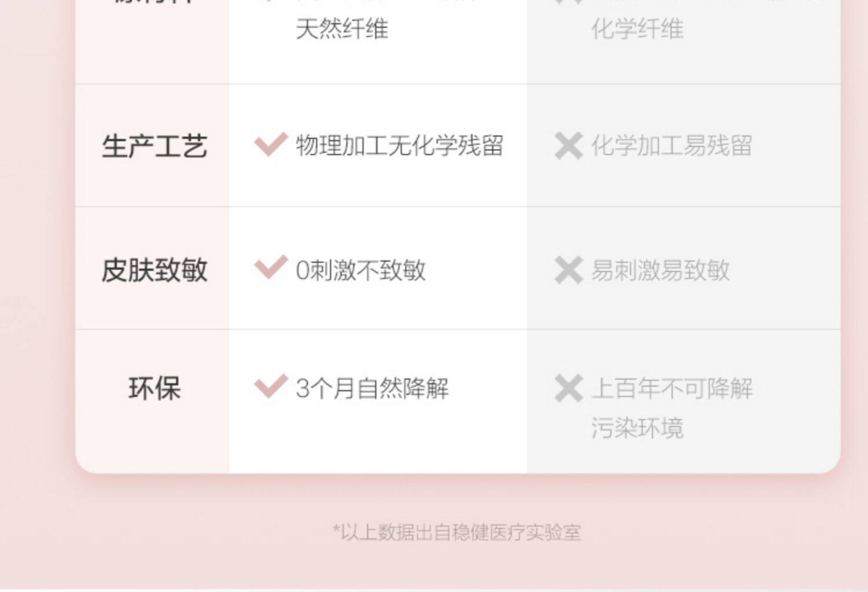Image resolution: width=868 pixels, height=592 pixels.
Task: Click the 易刺激易致敏 text
Action: 660,270
